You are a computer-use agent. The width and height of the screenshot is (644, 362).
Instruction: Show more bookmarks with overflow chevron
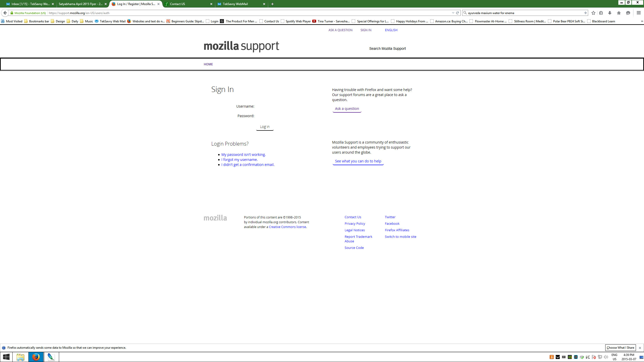point(642,21)
